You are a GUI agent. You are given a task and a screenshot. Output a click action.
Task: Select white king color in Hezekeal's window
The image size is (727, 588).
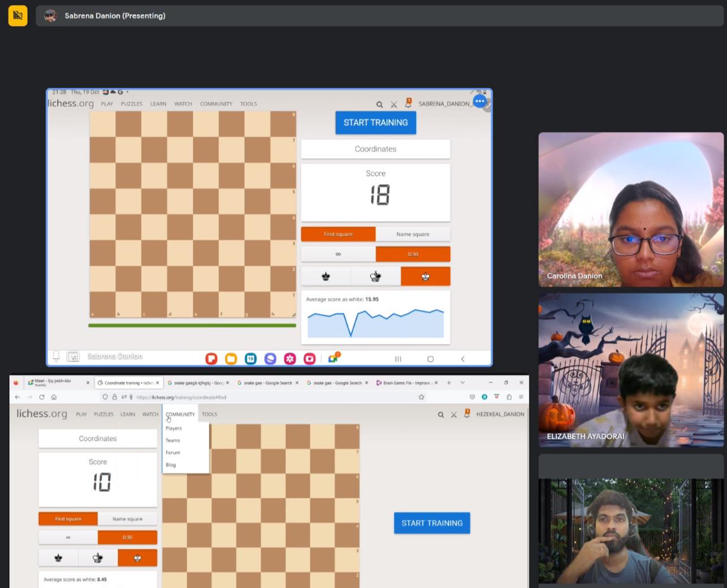pyautogui.click(x=138, y=558)
